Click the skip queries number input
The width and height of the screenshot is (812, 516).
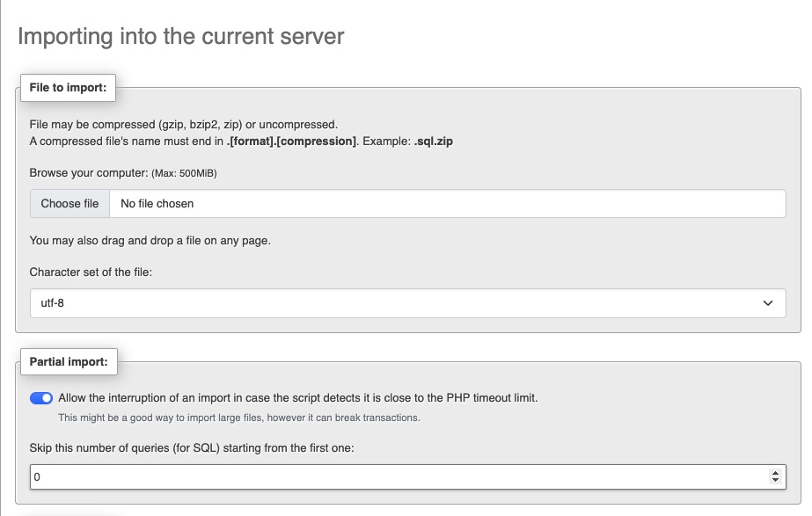[352, 476]
